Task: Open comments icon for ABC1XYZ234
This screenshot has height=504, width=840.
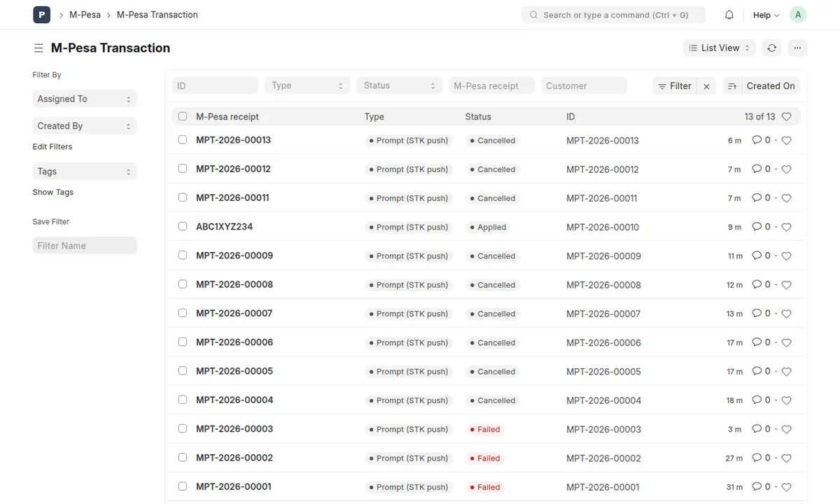Action: [x=757, y=227]
